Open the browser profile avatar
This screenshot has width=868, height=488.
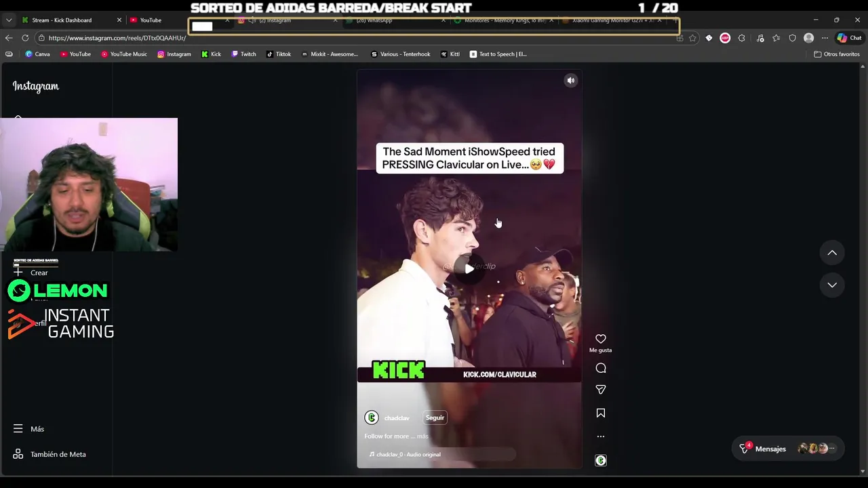pyautogui.click(x=808, y=38)
